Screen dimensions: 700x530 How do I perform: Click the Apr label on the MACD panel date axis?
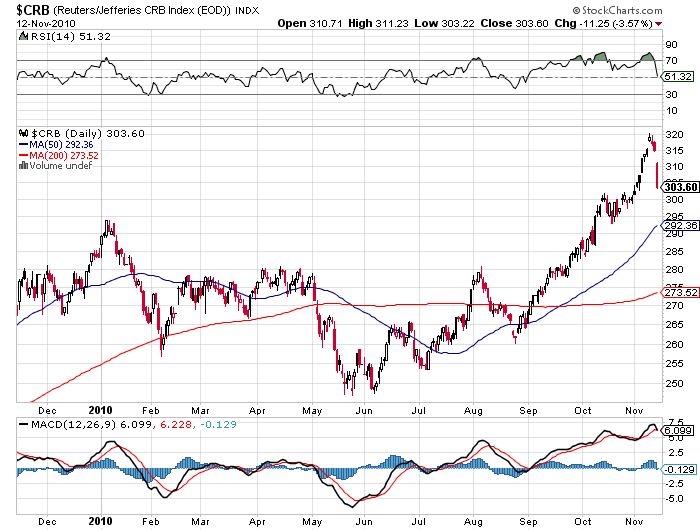[x=257, y=522]
